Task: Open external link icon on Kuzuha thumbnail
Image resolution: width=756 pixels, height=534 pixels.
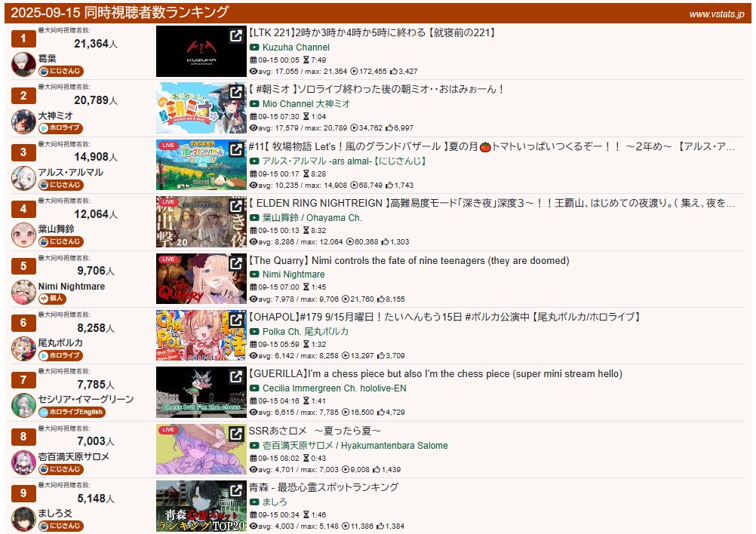Action: click(236, 35)
